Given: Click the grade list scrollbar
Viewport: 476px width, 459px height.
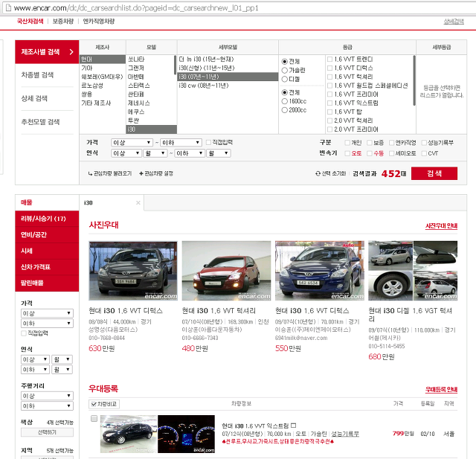Looking at the screenshot, I should [414, 80].
